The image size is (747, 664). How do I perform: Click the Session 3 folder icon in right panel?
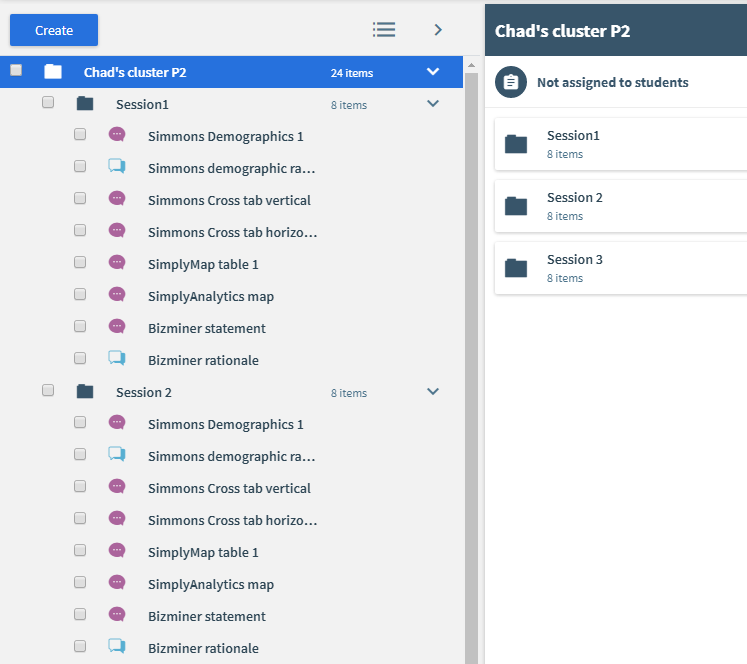coord(516,268)
